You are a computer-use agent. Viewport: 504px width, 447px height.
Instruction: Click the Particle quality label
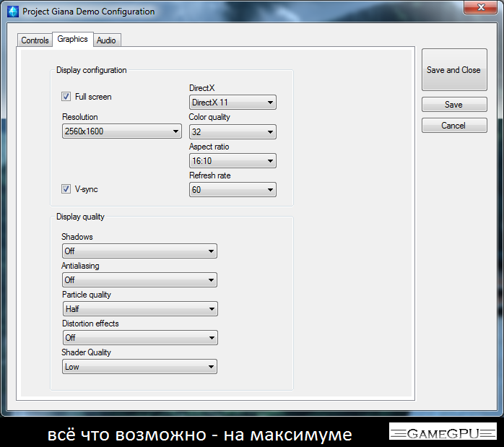point(87,295)
